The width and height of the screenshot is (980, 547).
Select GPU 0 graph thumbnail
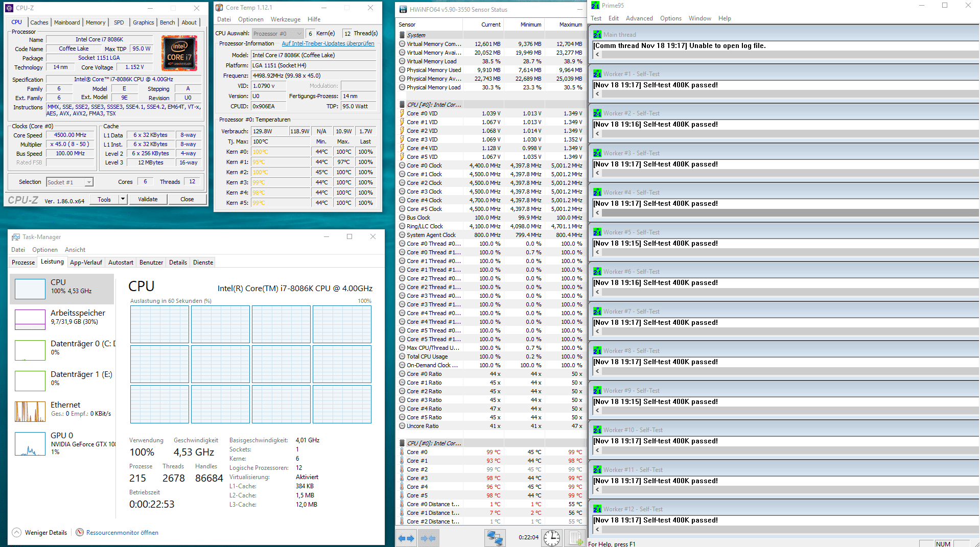coord(30,444)
